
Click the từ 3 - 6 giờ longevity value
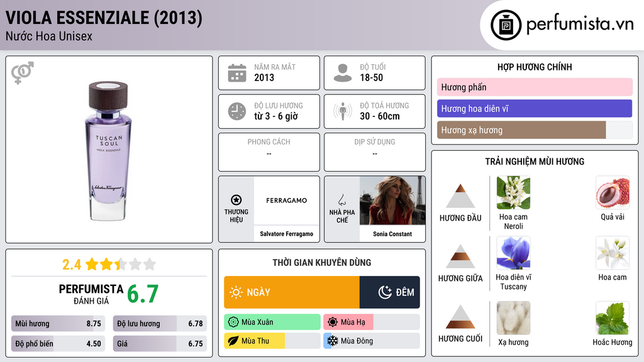coord(275,116)
